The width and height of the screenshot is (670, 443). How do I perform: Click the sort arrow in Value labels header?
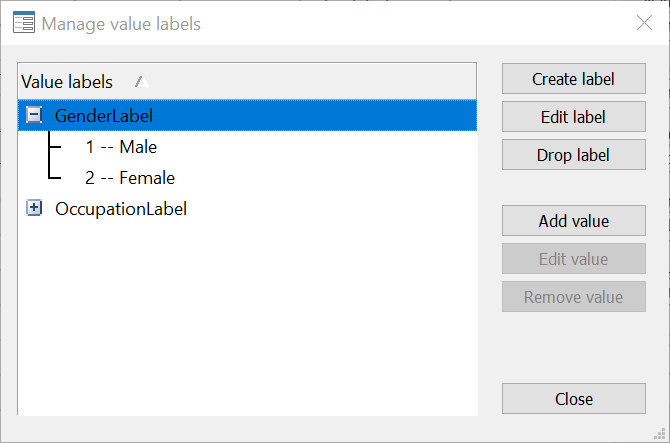[x=141, y=81]
